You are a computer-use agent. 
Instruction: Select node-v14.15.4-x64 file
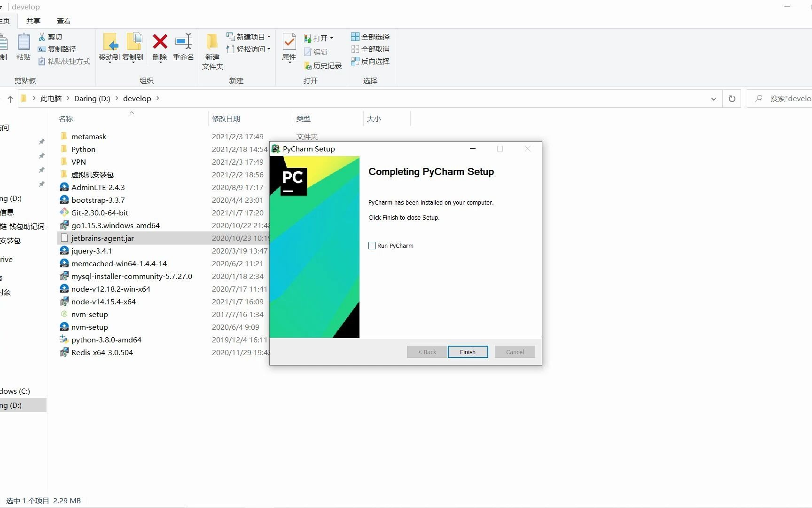[103, 302]
